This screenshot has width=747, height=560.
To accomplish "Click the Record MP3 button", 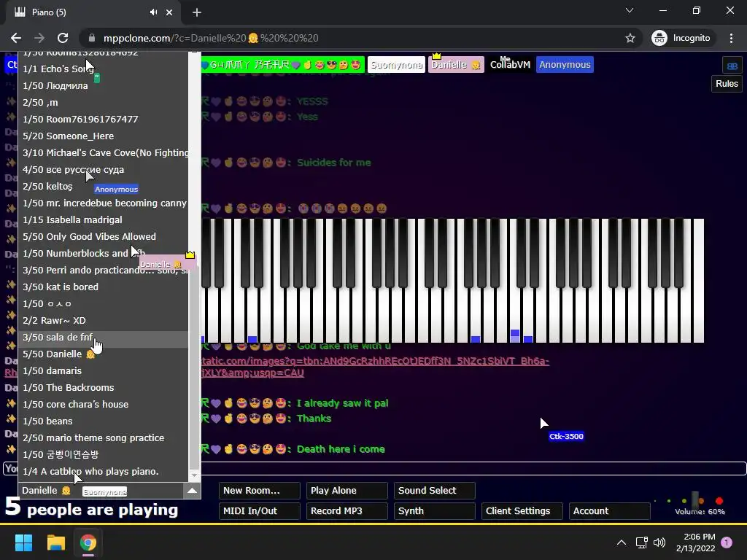I will (x=347, y=511).
